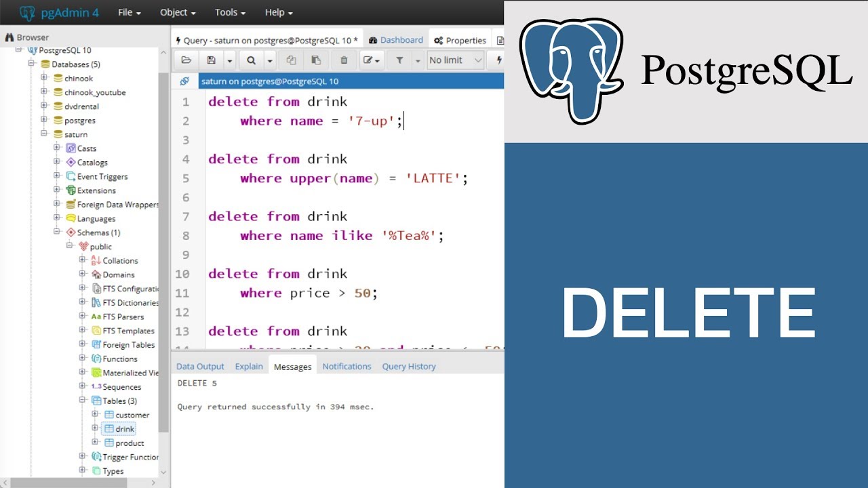Open the Edit options dropdown button
868x488 pixels.
click(x=372, y=60)
